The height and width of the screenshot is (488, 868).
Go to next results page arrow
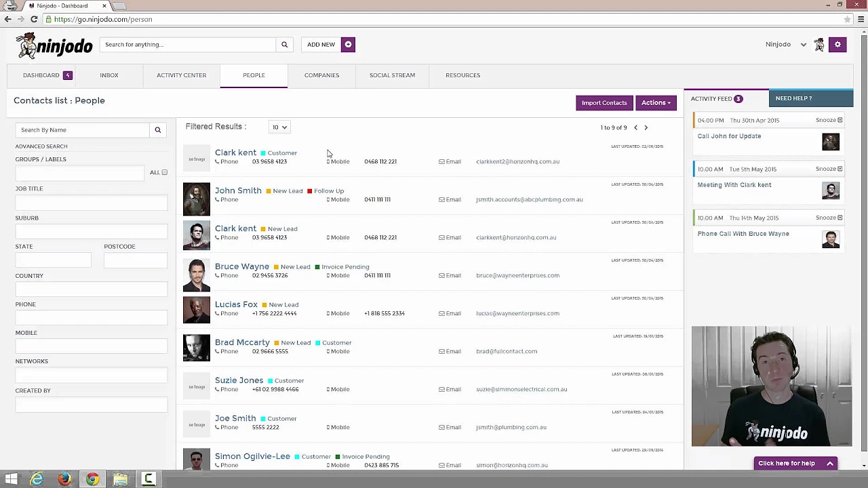(646, 127)
